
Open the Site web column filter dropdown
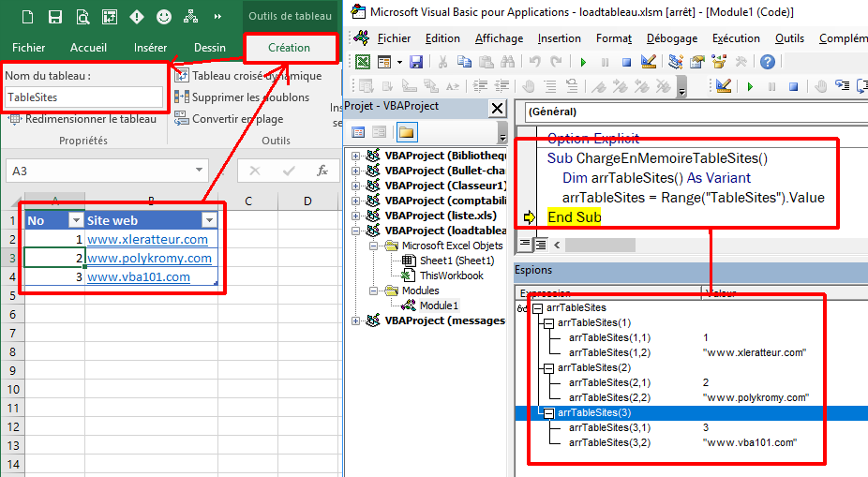209,220
